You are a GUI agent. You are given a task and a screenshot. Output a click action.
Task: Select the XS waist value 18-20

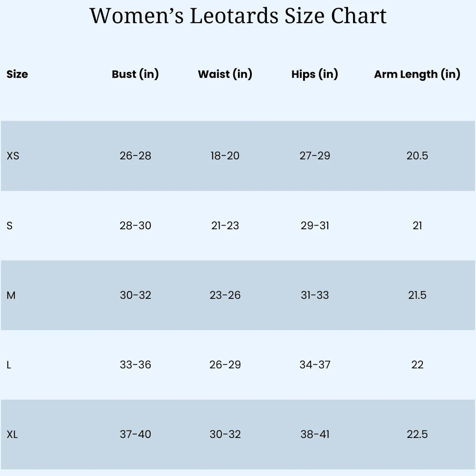(x=225, y=156)
